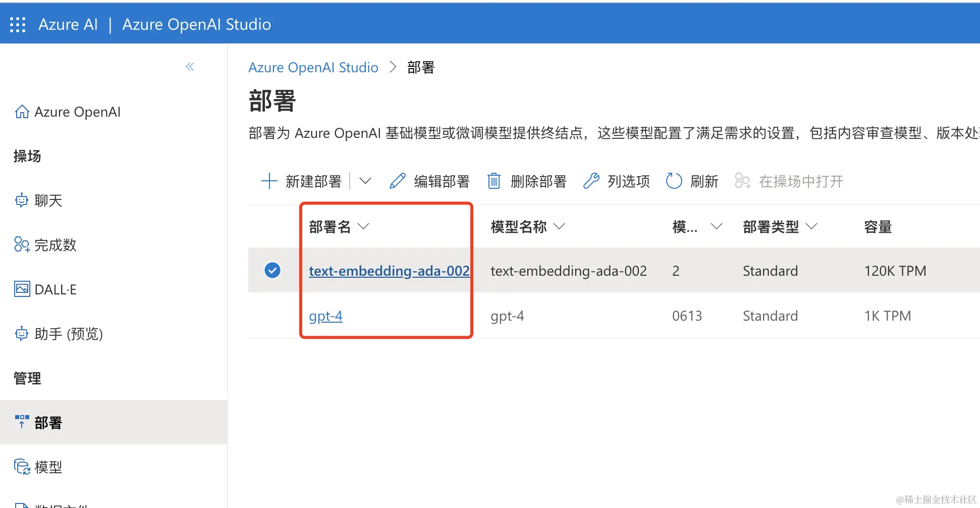Collapse the left sidebar navigation
Viewport: 980px width, 508px height.
click(x=190, y=67)
